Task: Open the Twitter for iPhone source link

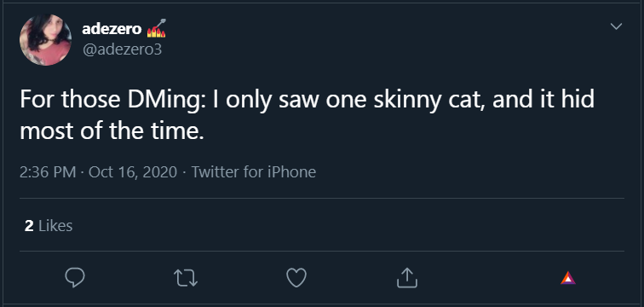Action: 254,171
